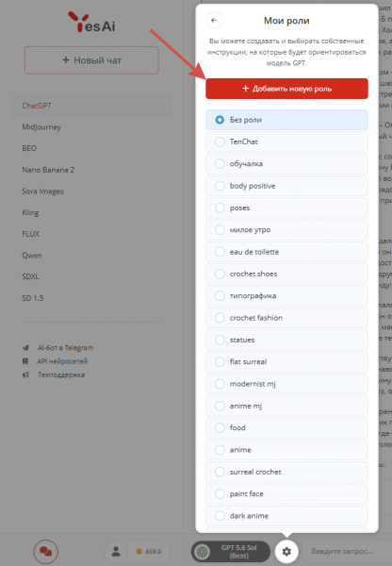
Task: Focus the Введите запрос input field
Action: [x=347, y=551]
